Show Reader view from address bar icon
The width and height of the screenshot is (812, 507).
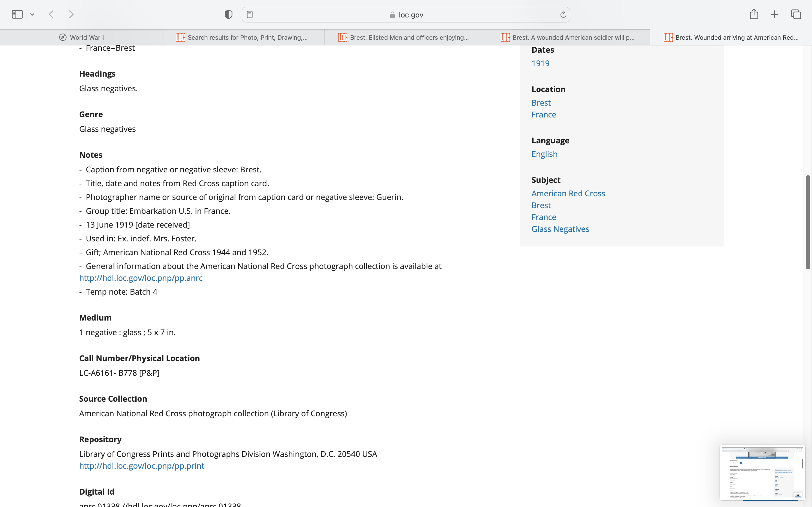point(250,14)
